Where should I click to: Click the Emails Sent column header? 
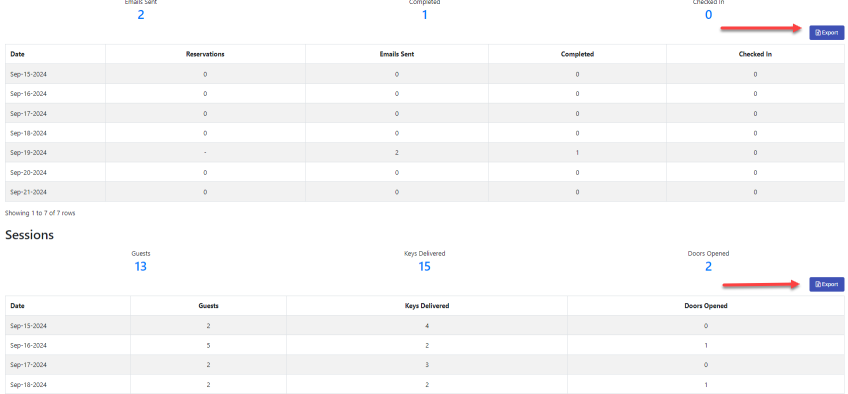coord(396,54)
